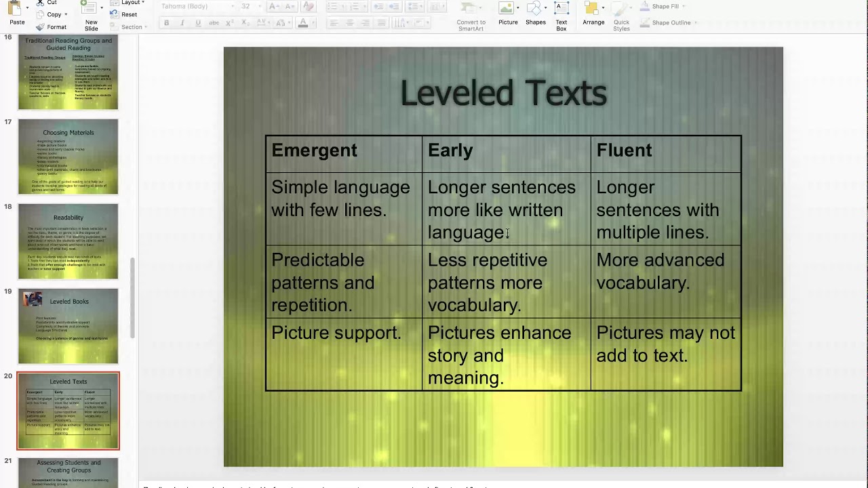Insert a Text Box
Screen dimensions: 868x488
click(x=561, y=16)
